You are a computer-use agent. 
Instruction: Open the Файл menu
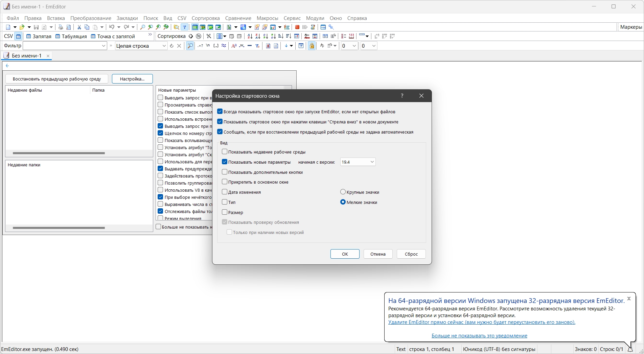(x=13, y=18)
